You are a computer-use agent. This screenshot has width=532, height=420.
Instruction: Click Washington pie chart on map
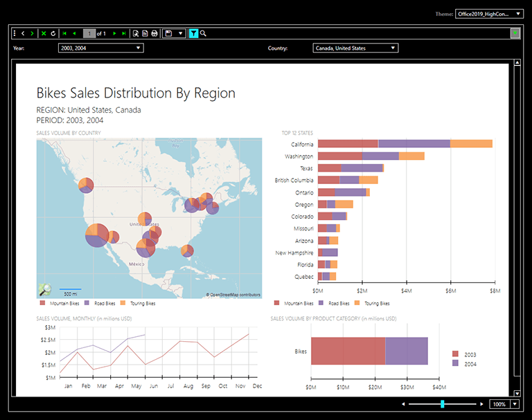tap(86, 185)
